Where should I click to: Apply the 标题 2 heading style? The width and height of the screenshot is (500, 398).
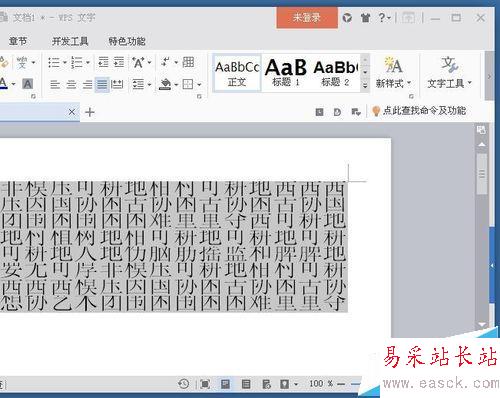[x=335, y=73]
